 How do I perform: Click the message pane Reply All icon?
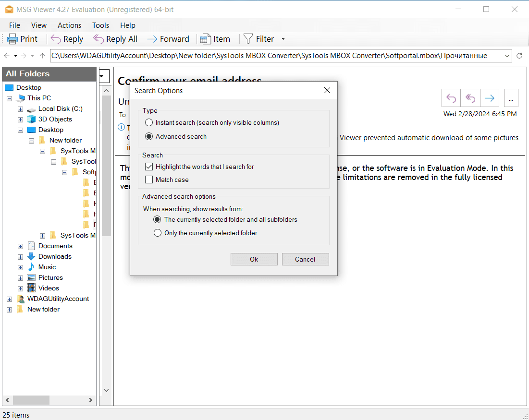click(x=470, y=98)
